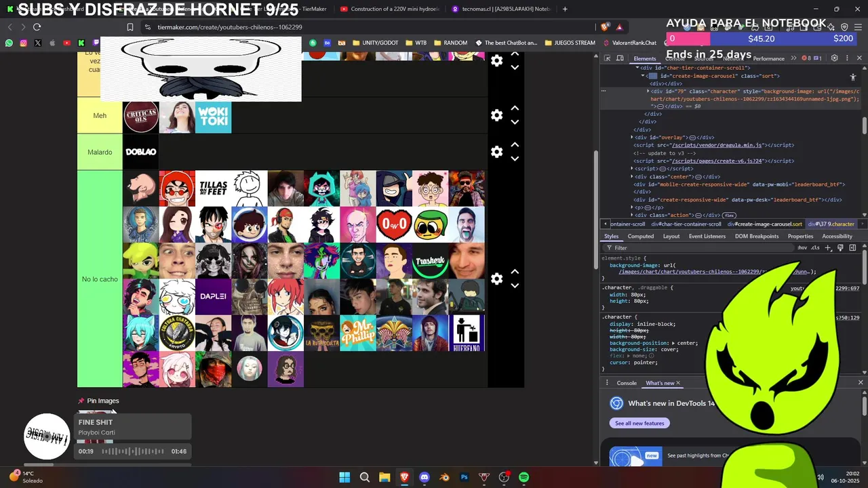
Task: Open the Computed styles tab
Action: click(641, 237)
